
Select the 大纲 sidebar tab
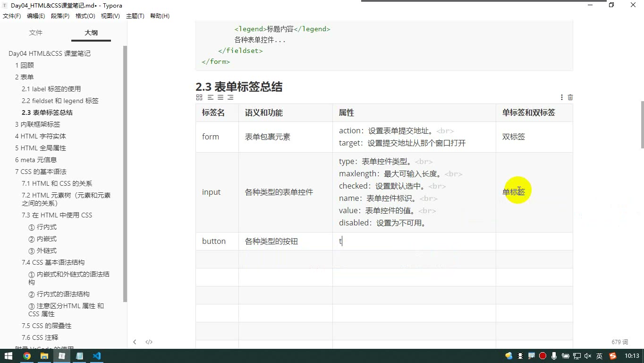91,33
